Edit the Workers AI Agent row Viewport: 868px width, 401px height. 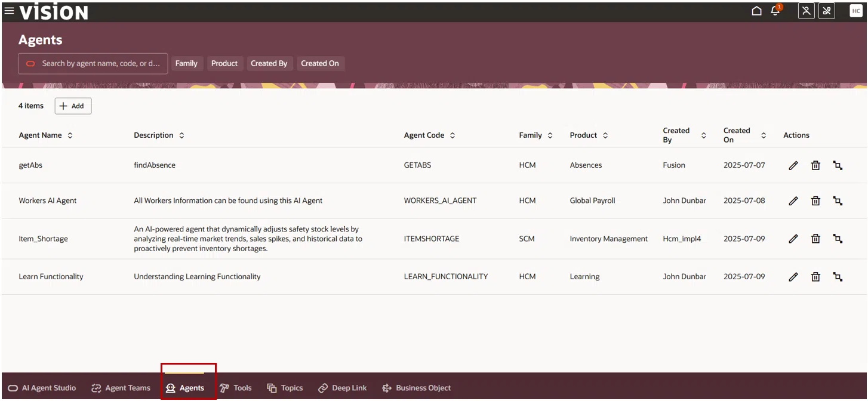pos(793,201)
